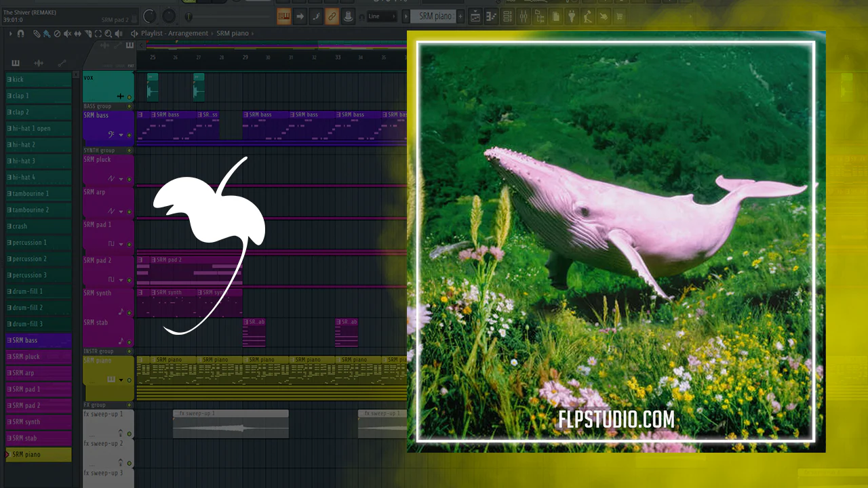Select the kick pattern in picker
This screenshot has height=488, width=868.
tap(38, 79)
